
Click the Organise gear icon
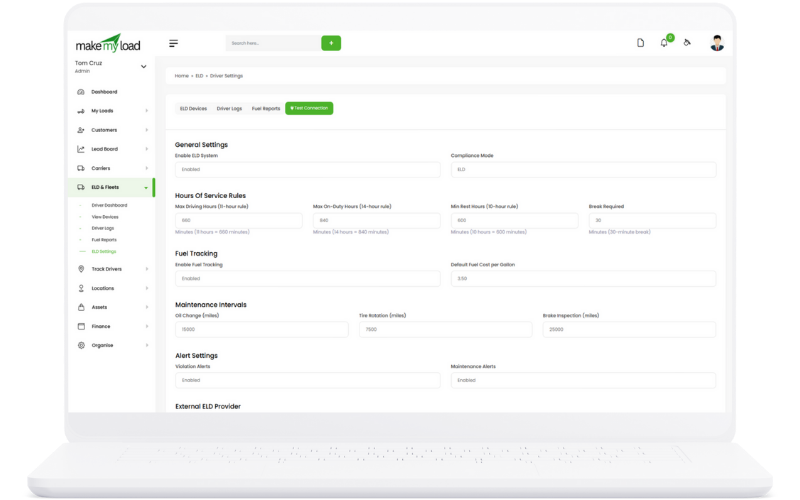coord(81,345)
